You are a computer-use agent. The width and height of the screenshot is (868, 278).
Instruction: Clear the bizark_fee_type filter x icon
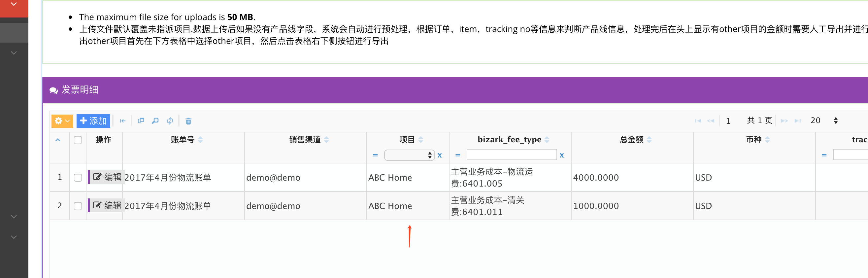click(561, 155)
